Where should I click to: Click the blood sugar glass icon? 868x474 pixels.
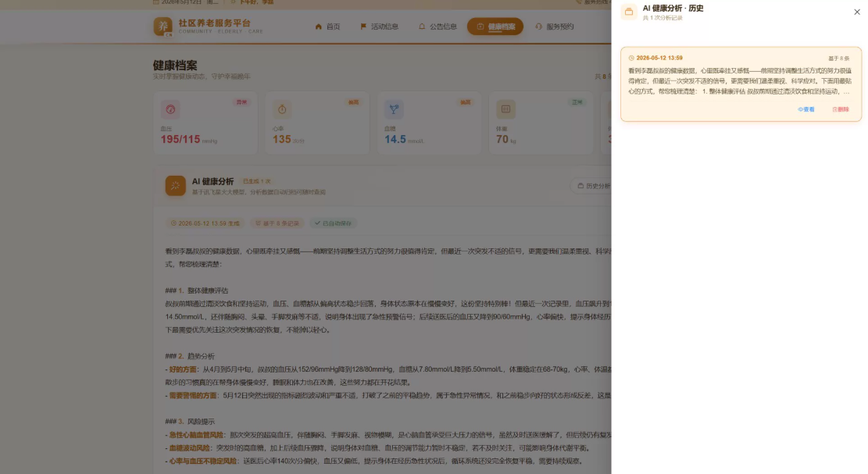coord(394,109)
